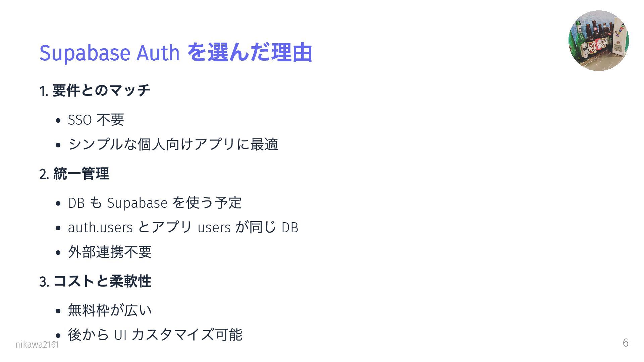This screenshot has height=362, width=644.
Task: Click the '無料枠が広い' bullet text
Action: click(x=110, y=310)
